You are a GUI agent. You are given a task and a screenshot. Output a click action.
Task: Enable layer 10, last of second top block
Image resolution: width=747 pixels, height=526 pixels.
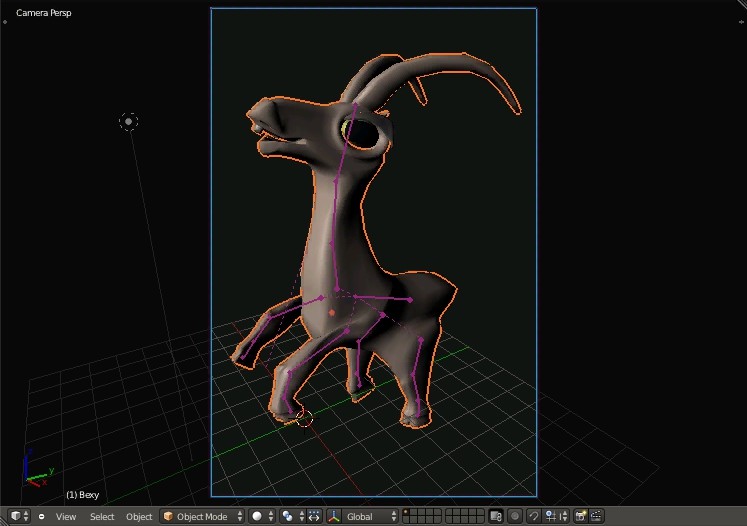tap(480, 513)
